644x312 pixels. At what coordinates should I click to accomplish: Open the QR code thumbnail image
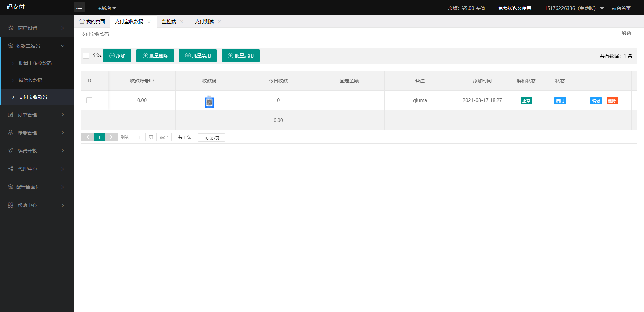209,102
